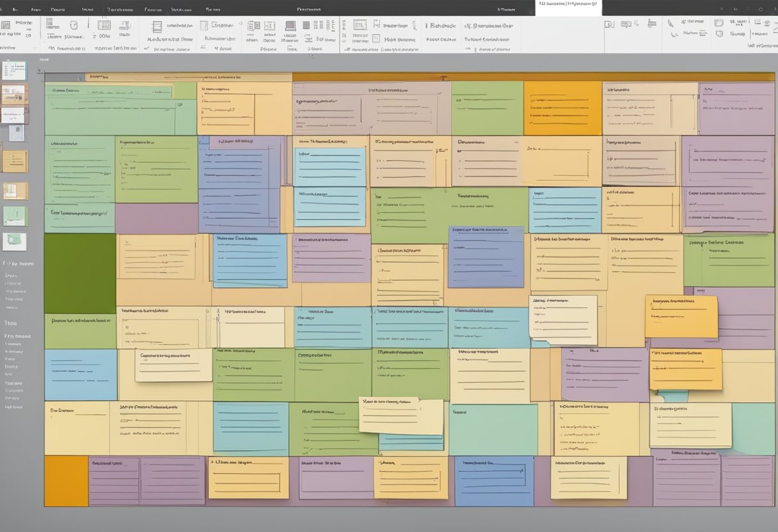Select the horizontal lines list icon in ribbon
The width and height of the screenshot is (778, 532).
[x=157, y=27]
